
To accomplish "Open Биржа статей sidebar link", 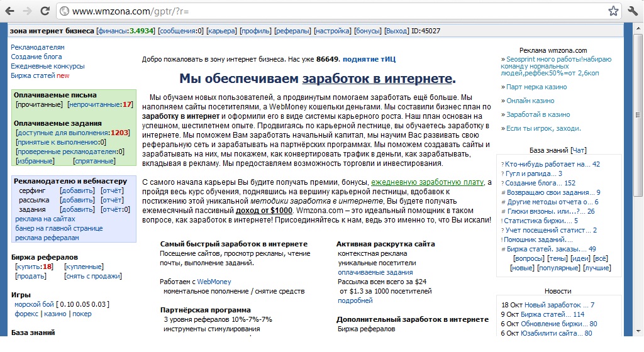I will [33, 75].
